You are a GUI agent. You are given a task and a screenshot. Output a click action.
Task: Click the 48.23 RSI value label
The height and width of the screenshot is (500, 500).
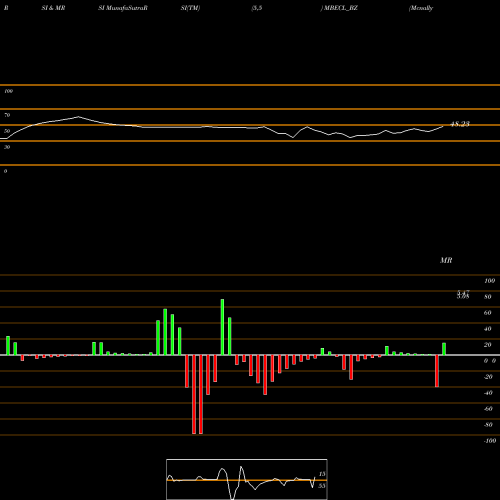click(460, 124)
